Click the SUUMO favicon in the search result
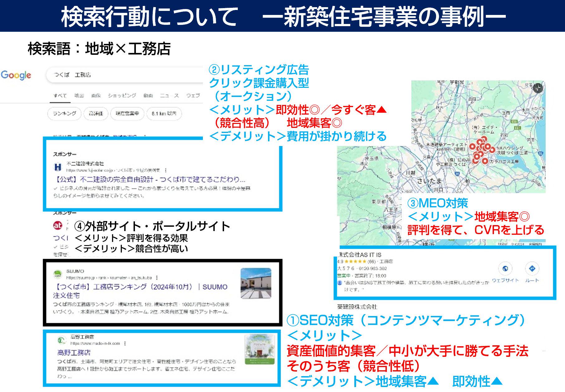 click(x=57, y=273)
